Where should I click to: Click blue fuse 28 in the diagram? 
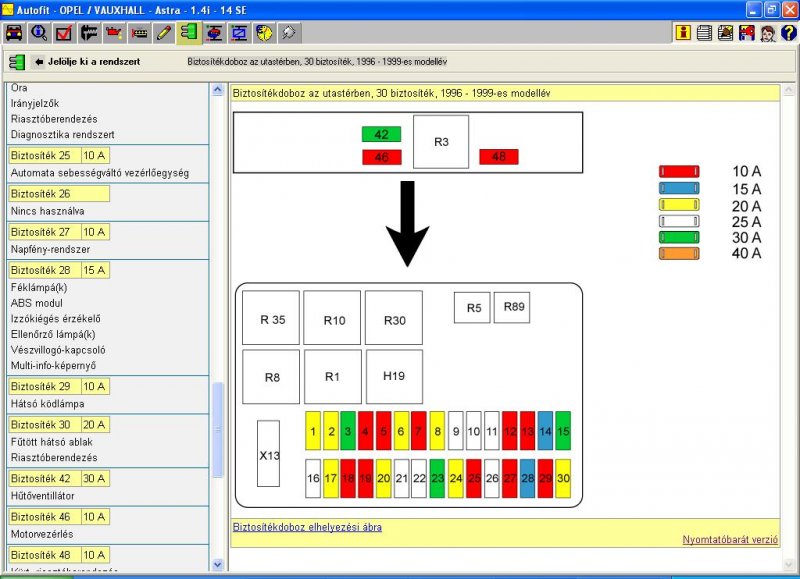pyautogui.click(x=528, y=479)
